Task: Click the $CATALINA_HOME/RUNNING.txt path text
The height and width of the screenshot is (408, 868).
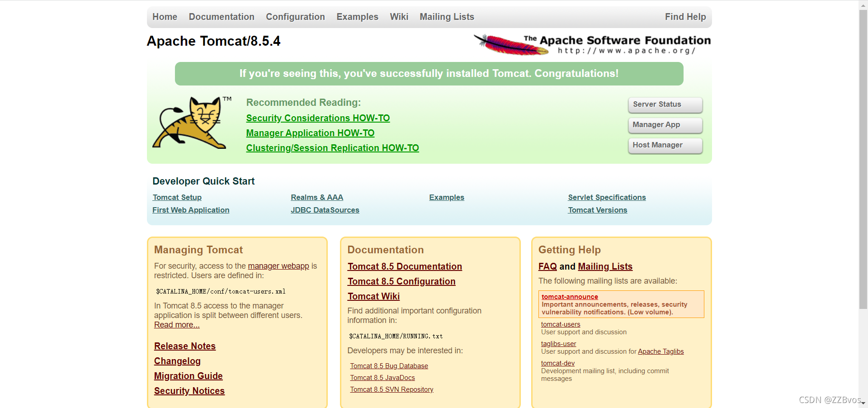Action: pos(396,336)
